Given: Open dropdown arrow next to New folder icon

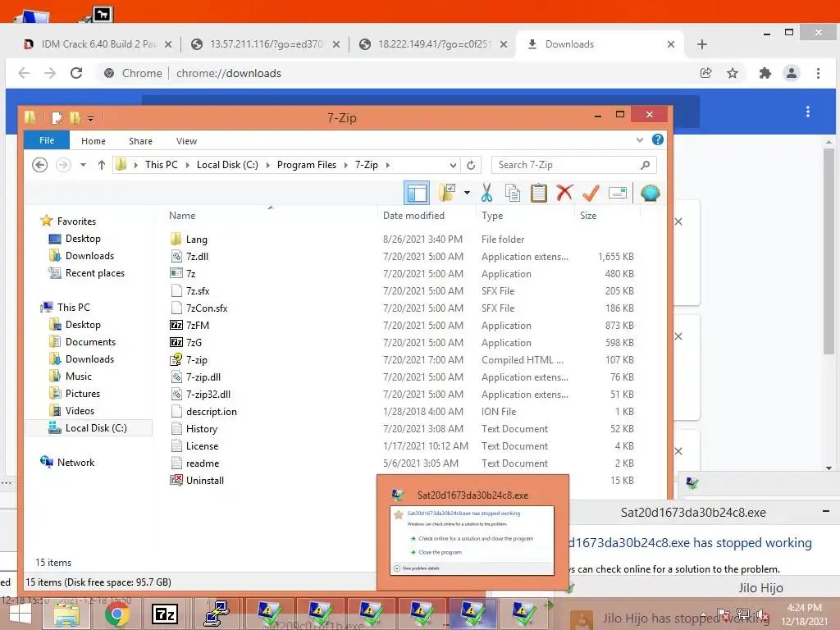Looking at the screenshot, I should [467, 193].
